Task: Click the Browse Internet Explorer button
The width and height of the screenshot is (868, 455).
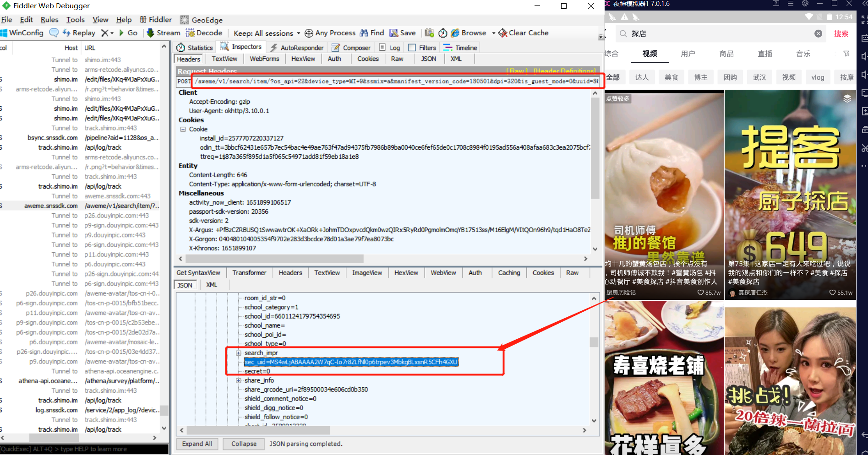Action: pyautogui.click(x=469, y=33)
